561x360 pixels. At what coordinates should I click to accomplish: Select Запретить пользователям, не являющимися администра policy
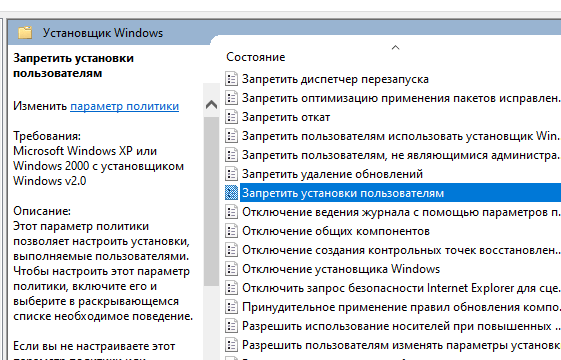coord(400,155)
